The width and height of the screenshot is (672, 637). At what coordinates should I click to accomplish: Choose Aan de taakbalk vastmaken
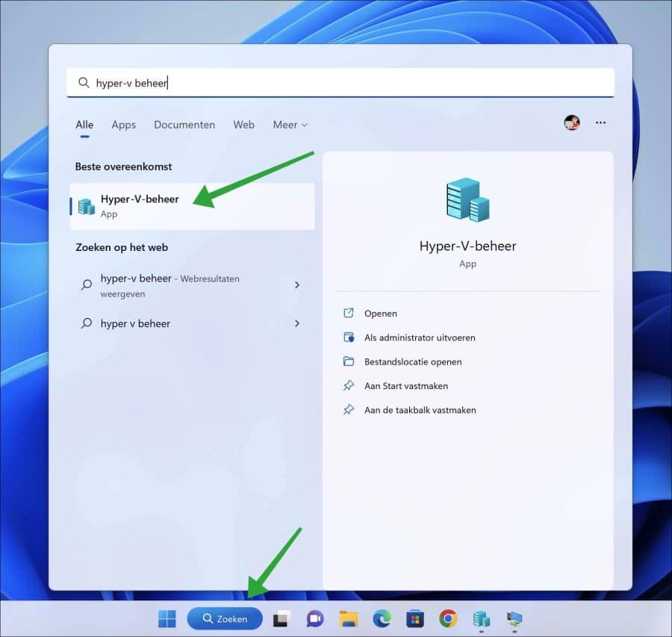[420, 410]
